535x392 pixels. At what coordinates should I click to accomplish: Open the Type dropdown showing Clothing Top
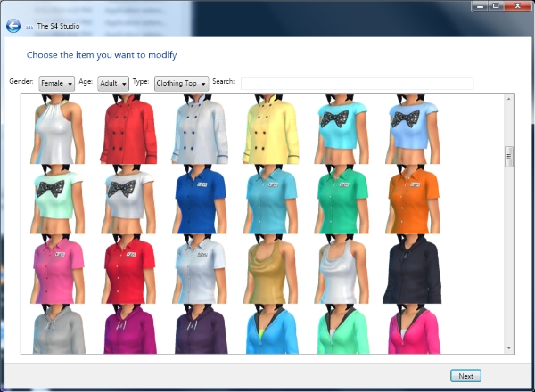click(181, 83)
